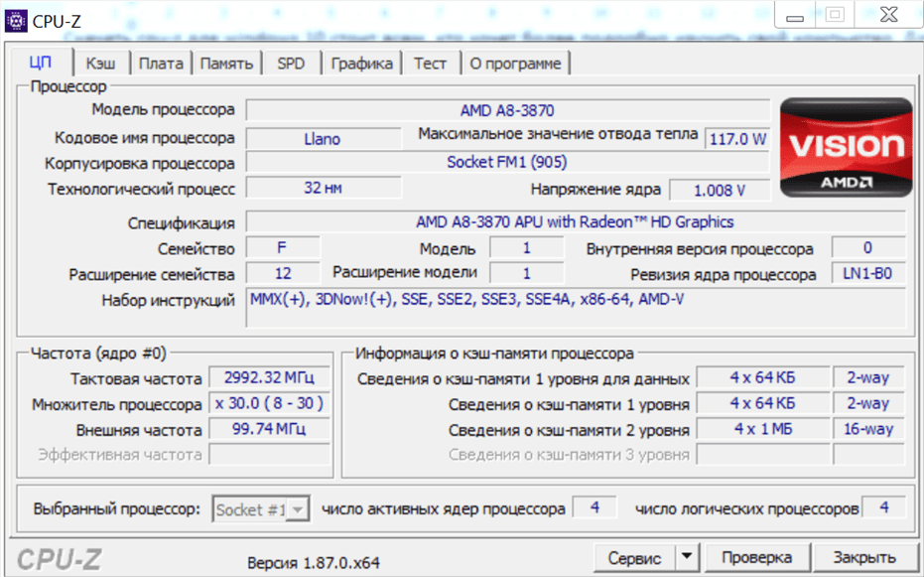Switch to the Тест tab
This screenshot has height=577, width=924.
coord(430,64)
